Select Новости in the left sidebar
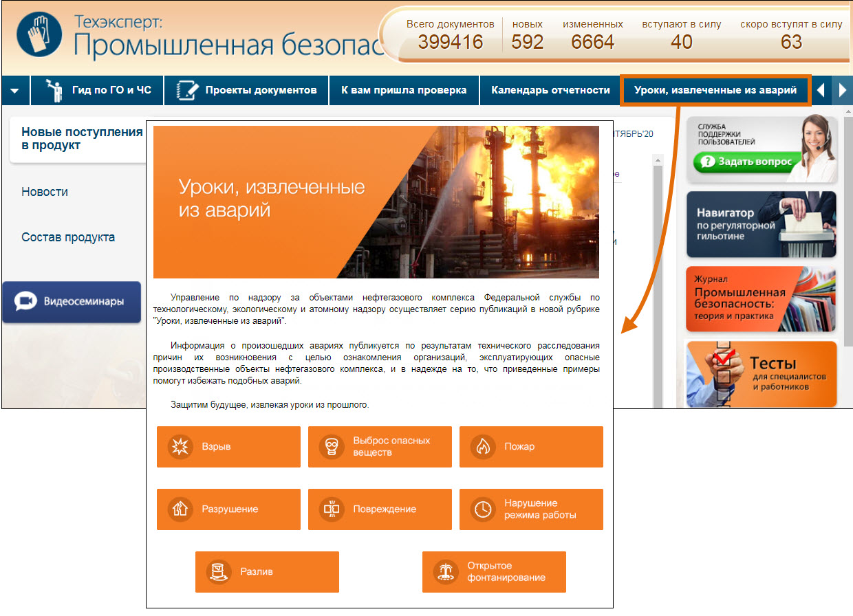 45,192
